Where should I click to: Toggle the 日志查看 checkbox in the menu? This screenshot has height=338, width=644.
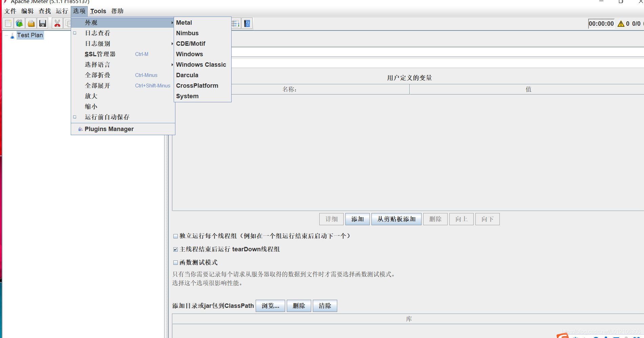[x=75, y=33]
